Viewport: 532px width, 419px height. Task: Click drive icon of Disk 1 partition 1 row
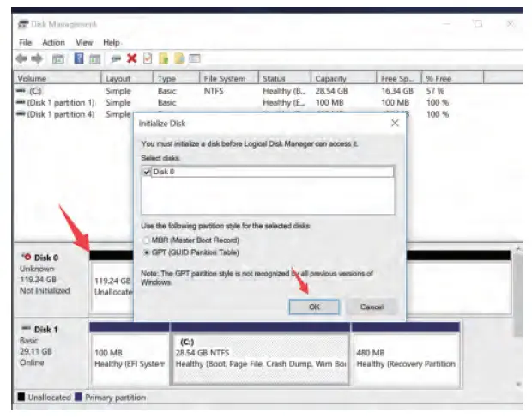tap(21, 102)
